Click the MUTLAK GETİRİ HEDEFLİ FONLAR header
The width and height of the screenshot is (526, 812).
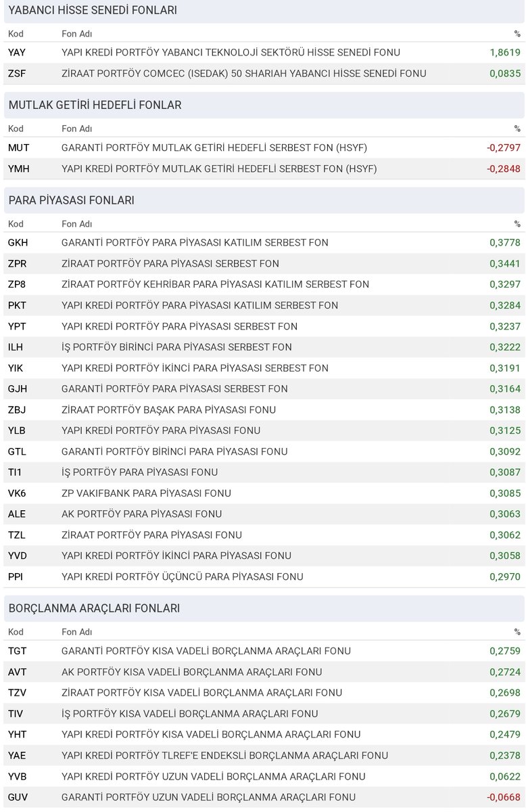pyautogui.click(x=95, y=106)
